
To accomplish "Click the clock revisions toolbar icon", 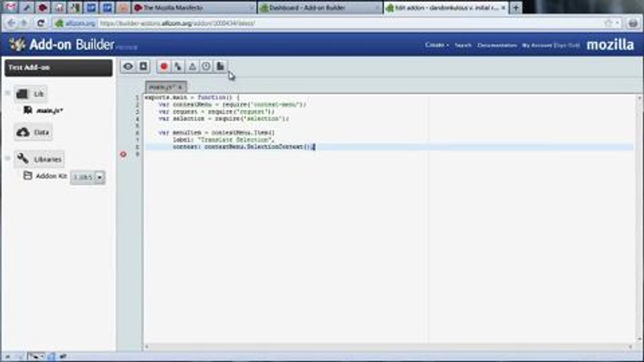I will 206,66.
